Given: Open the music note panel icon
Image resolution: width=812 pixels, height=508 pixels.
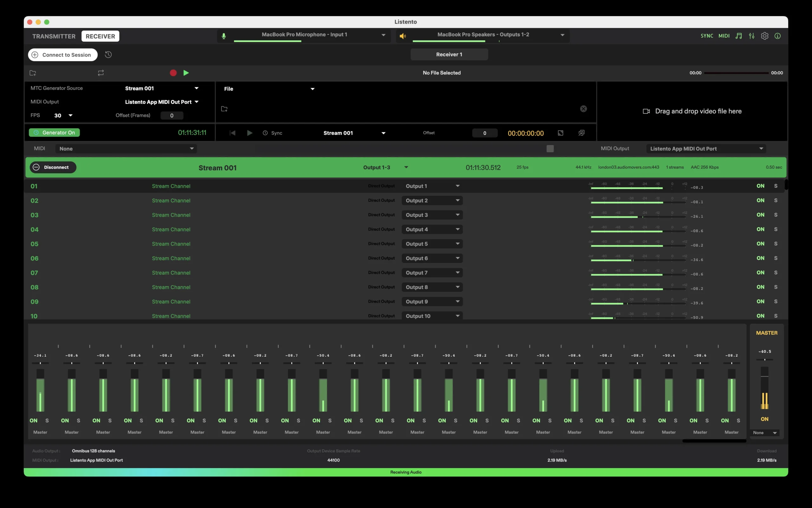Looking at the screenshot, I should 738,36.
